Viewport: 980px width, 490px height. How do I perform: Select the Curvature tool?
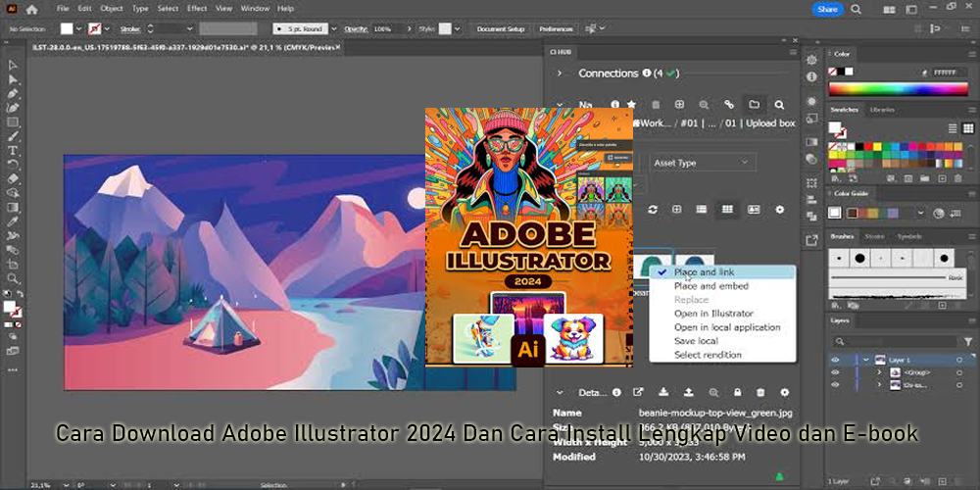[x=13, y=108]
